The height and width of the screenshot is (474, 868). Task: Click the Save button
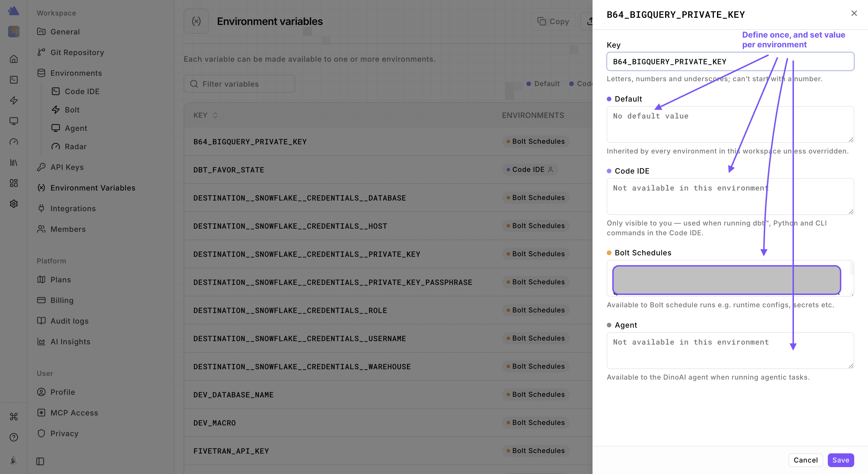[x=841, y=460]
